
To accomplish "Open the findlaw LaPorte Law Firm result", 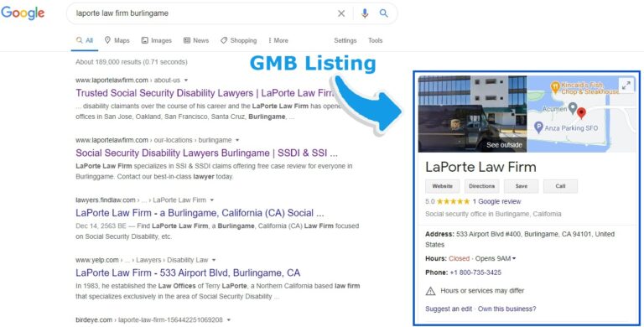I will click(x=200, y=213).
